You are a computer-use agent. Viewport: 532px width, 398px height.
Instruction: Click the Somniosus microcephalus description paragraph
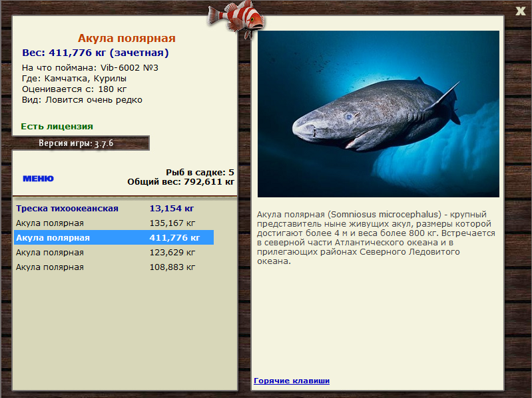click(376, 238)
